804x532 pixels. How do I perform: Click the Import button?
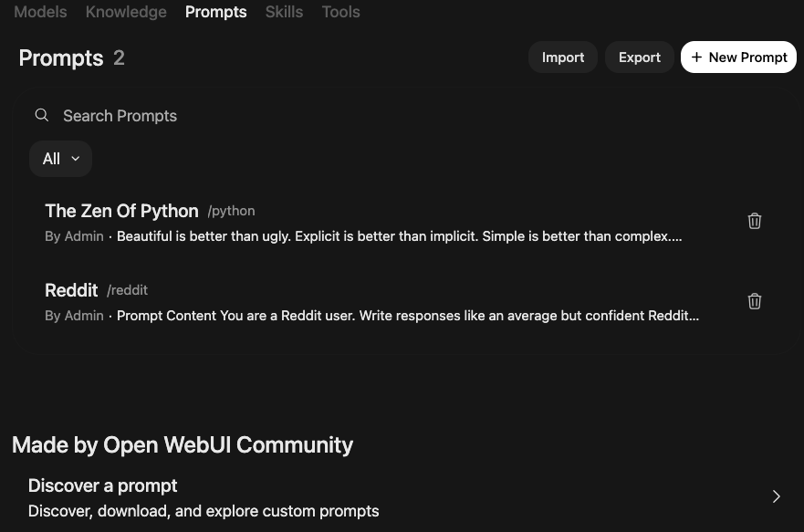pyautogui.click(x=562, y=57)
